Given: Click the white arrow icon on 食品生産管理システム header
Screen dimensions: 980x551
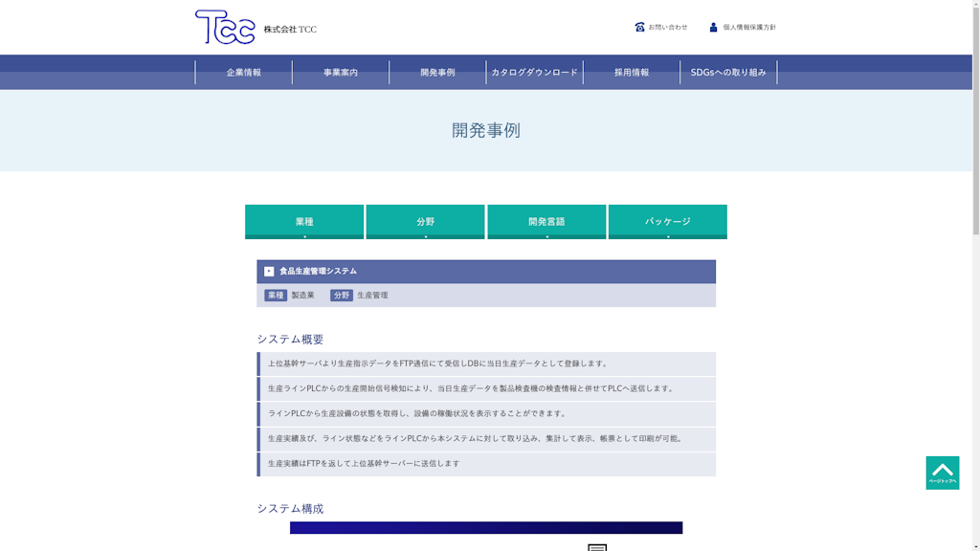Looking at the screenshot, I should pos(269,271).
